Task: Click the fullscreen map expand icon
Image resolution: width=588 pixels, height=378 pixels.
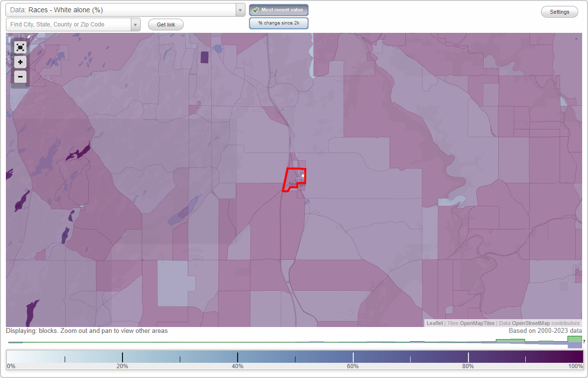Action: tap(20, 47)
